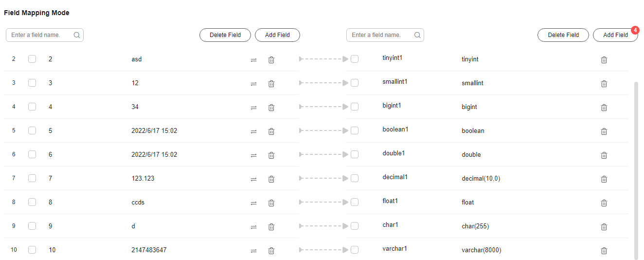
Task: Tick the checkbox next to bigint1
Action: pyautogui.click(x=355, y=107)
